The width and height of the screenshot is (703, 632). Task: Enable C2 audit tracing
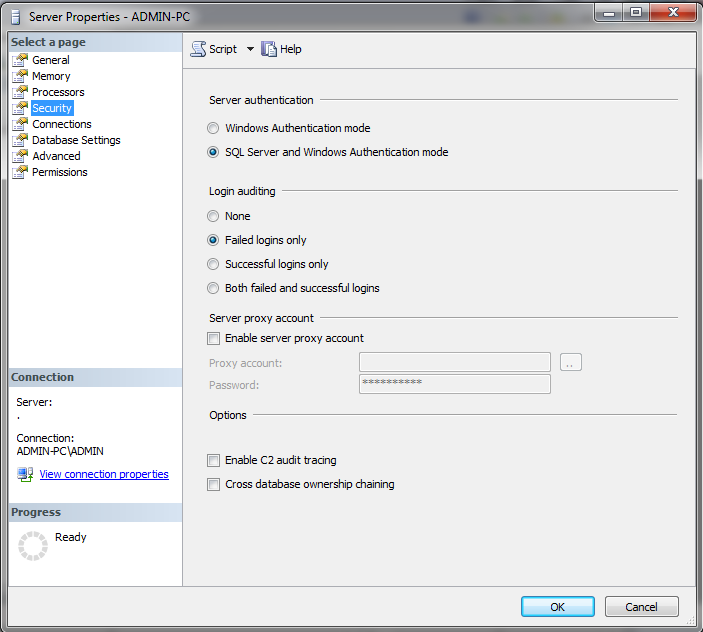click(x=213, y=460)
